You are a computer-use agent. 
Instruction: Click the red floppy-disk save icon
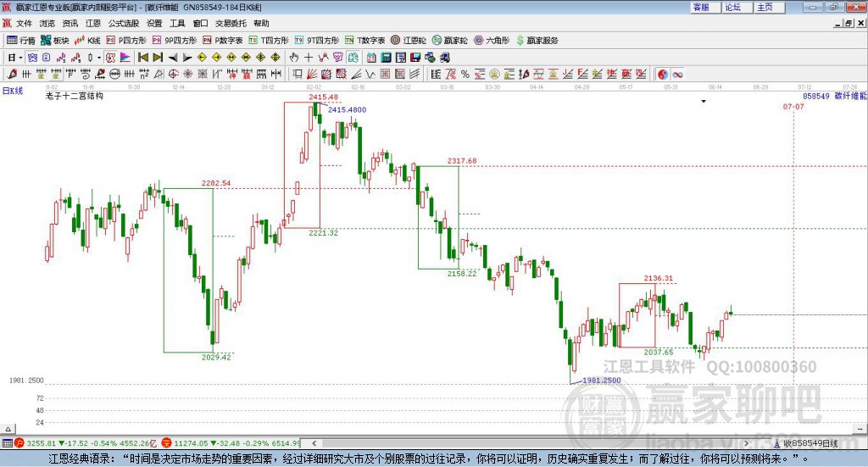click(x=415, y=58)
